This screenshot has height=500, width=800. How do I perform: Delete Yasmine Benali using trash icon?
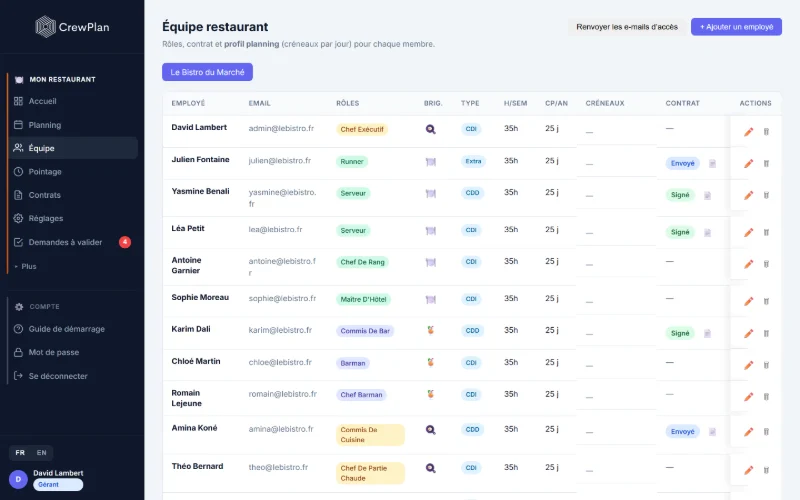(x=766, y=195)
